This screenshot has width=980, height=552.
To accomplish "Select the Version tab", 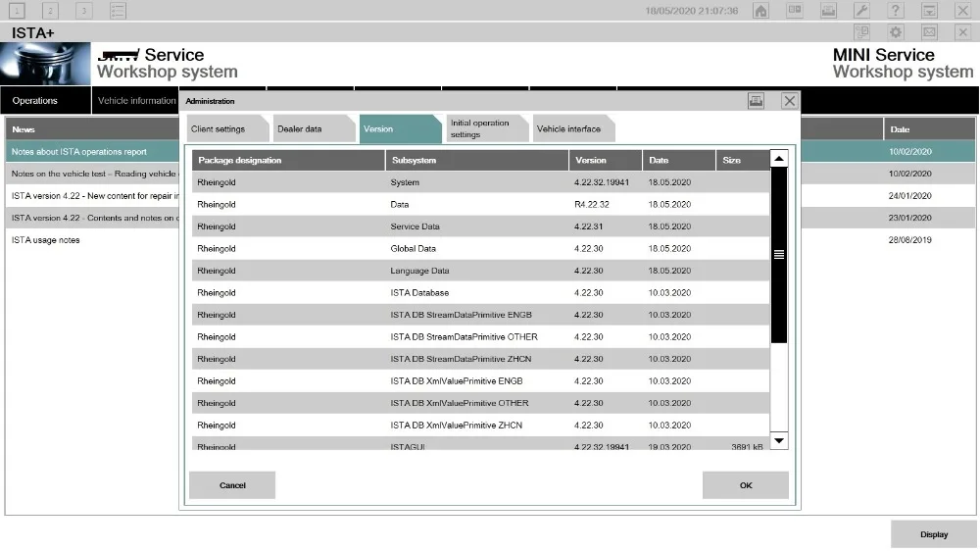I will point(400,128).
